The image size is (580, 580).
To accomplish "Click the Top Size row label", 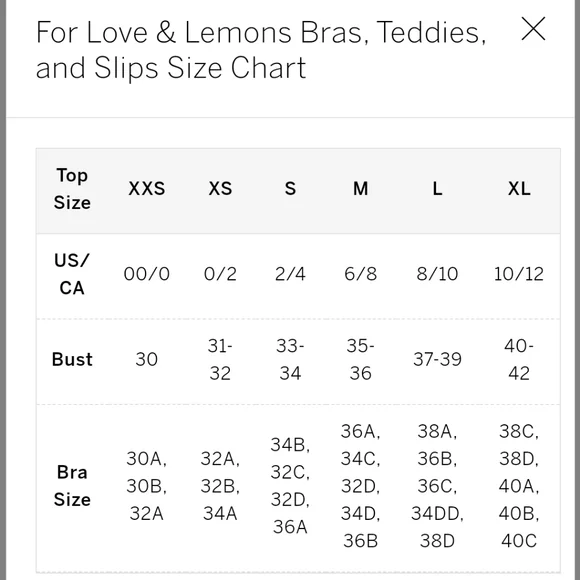I will (72, 189).
